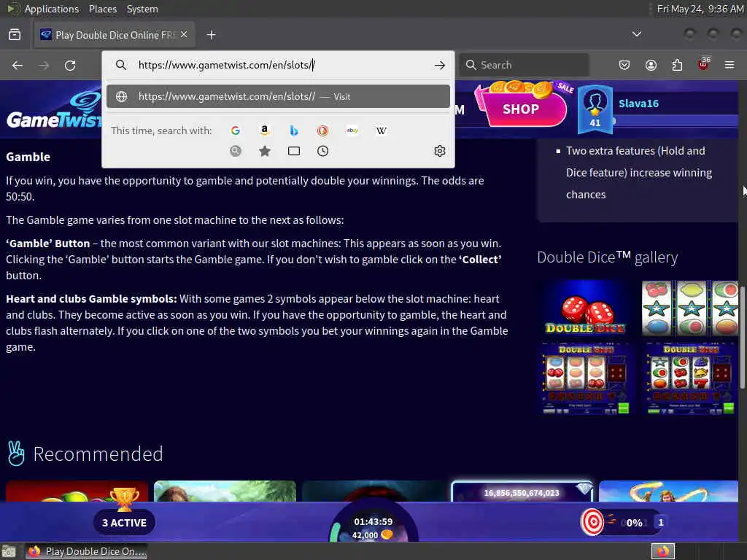Click the Firefox workspace switcher icon

point(662,551)
